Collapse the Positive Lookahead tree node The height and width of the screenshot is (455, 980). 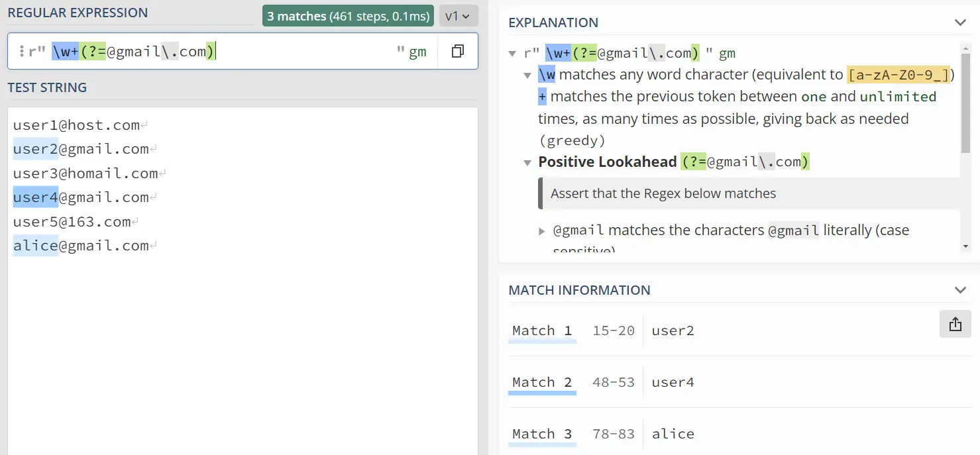pos(527,162)
